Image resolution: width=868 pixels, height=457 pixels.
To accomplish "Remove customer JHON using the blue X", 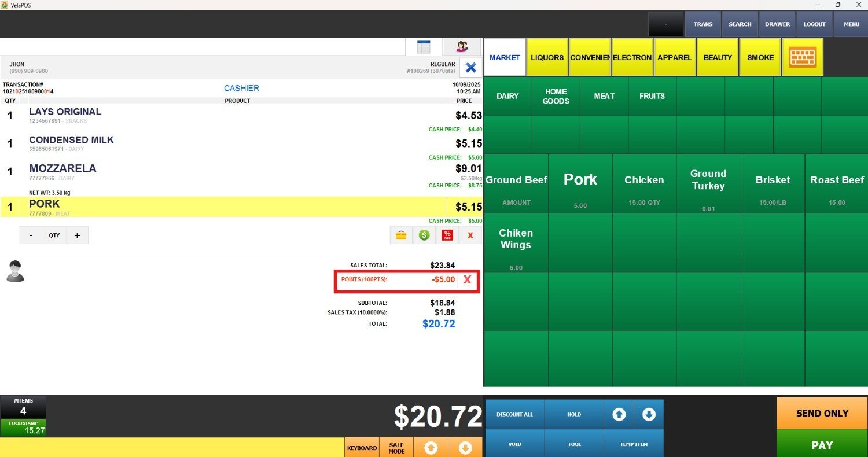I will tap(470, 67).
